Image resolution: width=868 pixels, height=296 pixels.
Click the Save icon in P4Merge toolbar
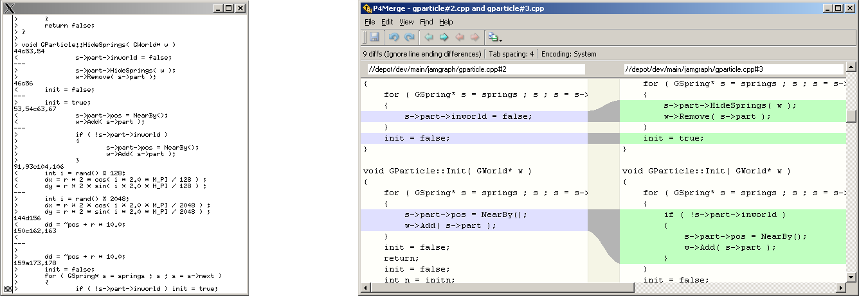click(x=374, y=37)
